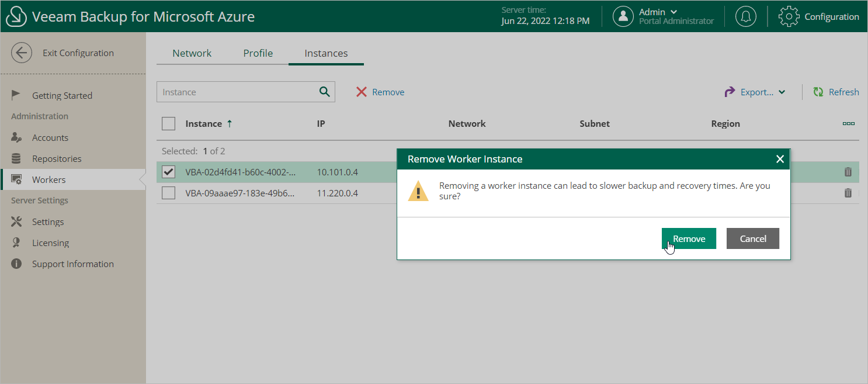The height and width of the screenshot is (384, 868).
Task: Click the Support Information info icon
Action: pyautogui.click(x=16, y=264)
